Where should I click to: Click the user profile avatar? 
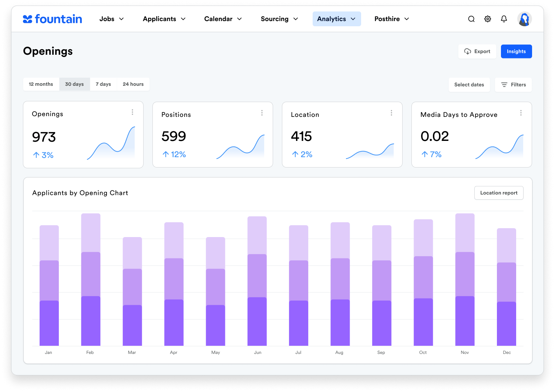(x=524, y=19)
